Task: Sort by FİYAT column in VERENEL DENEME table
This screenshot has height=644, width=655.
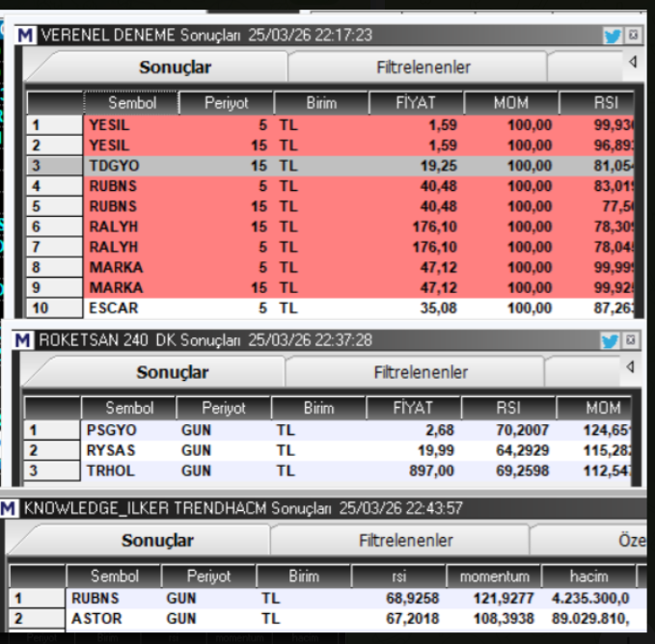Action: pyautogui.click(x=416, y=102)
